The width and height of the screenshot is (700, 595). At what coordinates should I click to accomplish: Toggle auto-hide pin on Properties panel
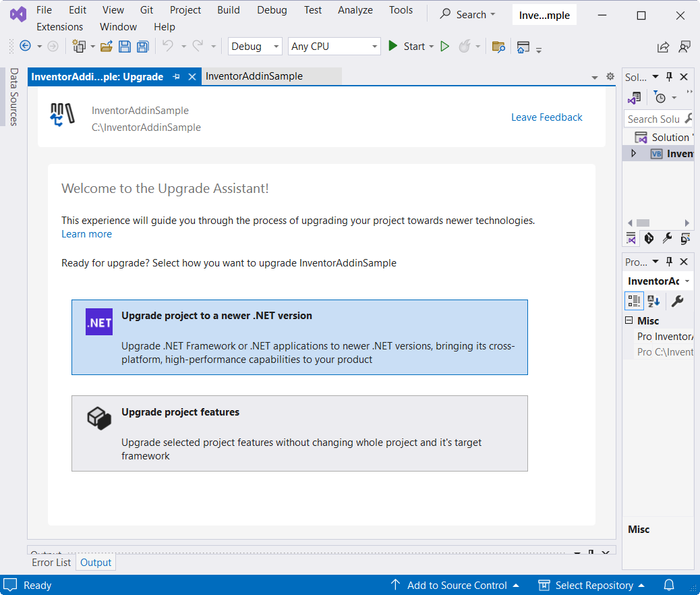click(x=669, y=262)
